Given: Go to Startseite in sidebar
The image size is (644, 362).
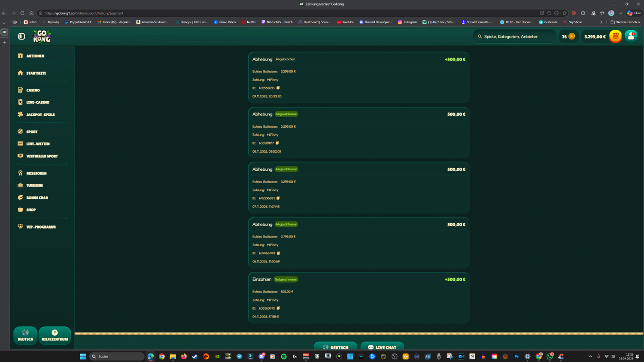Looking at the screenshot, I should click(36, 73).
